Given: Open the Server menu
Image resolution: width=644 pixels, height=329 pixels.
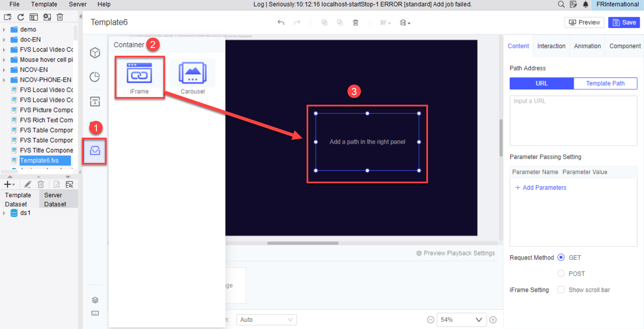Looking at the screenshot, I should coord(77,4).
